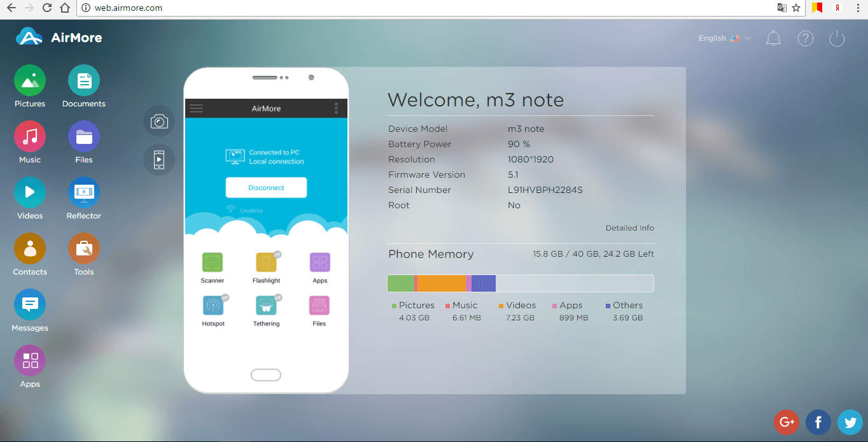Open the Contacts section

(x=30, y=249)
